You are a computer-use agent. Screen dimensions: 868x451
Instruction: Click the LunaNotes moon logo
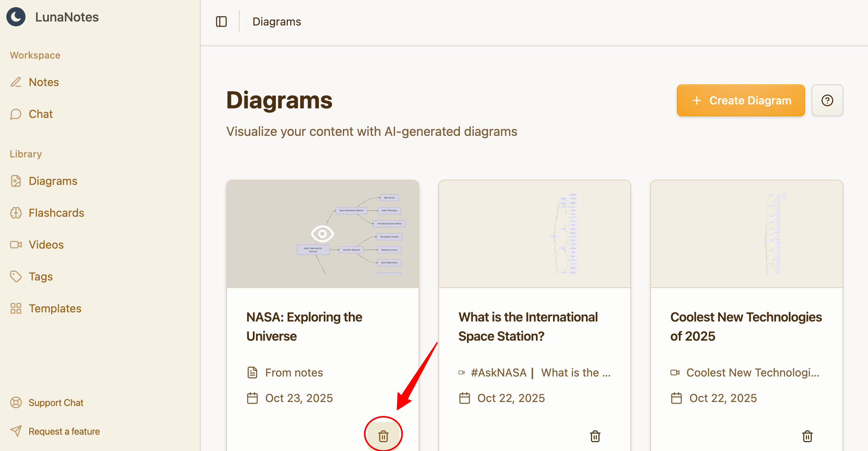[x=16, y=17]
